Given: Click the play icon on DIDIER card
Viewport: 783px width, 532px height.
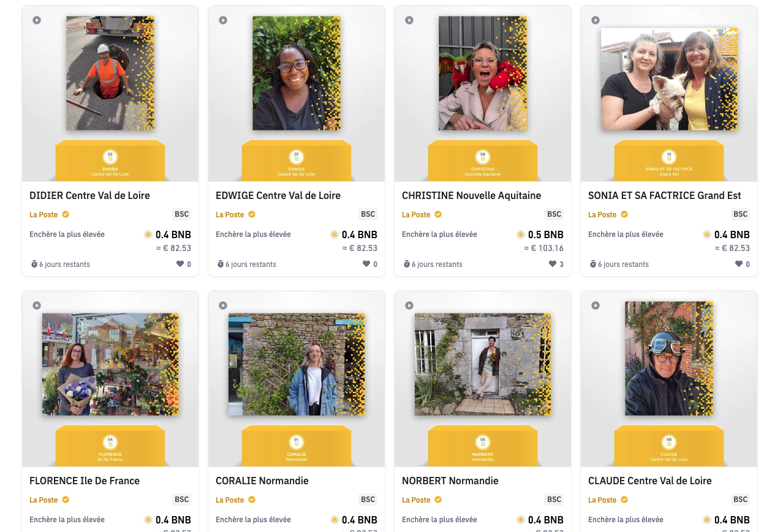Looking at the screenshot, I should click(37, 20).
